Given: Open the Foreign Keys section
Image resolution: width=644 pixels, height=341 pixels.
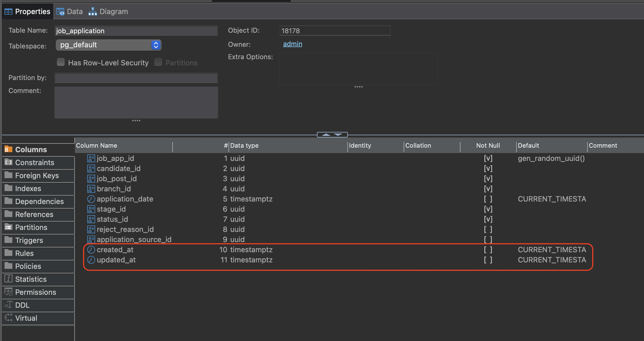Looking at the screenshot, I should (37, 176).
